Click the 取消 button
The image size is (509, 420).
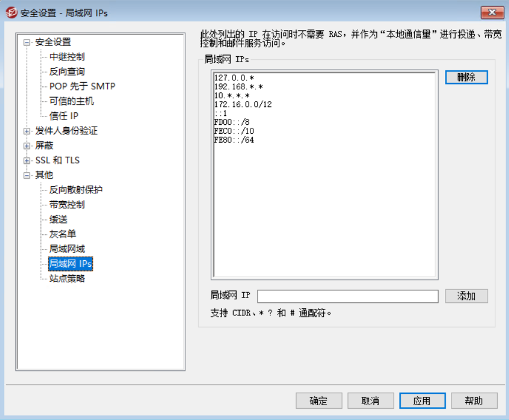pos(371,401)
